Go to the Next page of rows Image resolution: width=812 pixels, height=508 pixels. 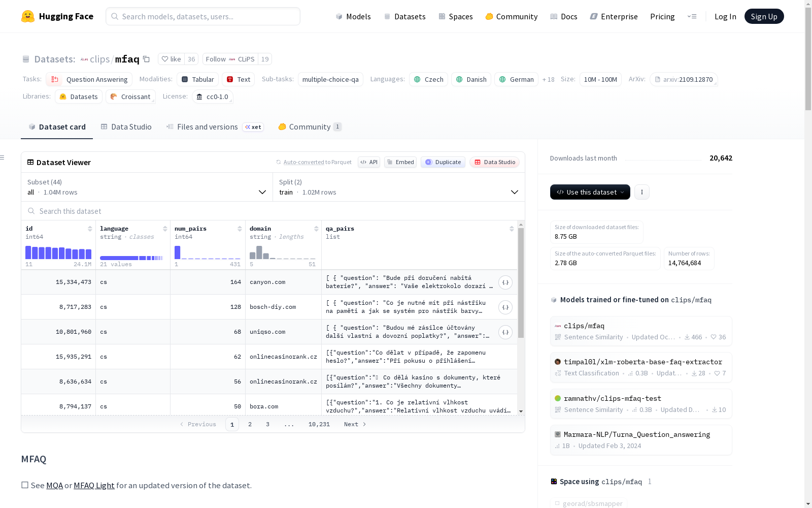(x=355, y=424)
